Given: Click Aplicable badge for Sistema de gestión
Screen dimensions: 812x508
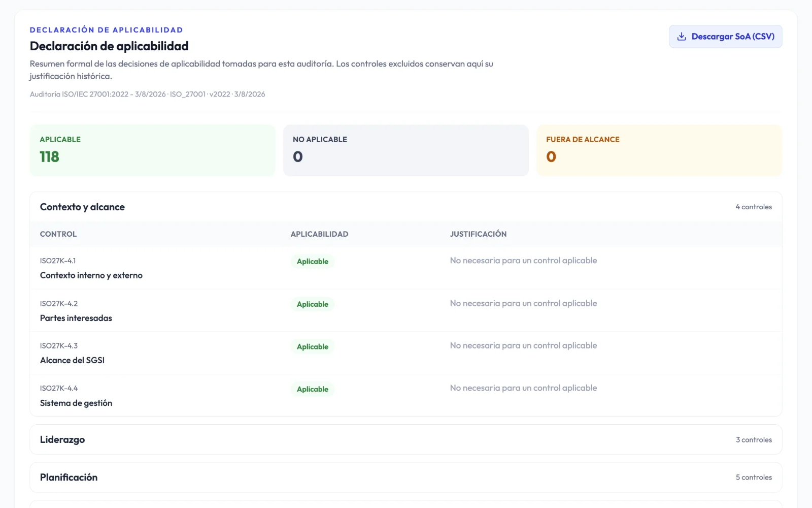Looking at the screenshot, I should (313, 389).
